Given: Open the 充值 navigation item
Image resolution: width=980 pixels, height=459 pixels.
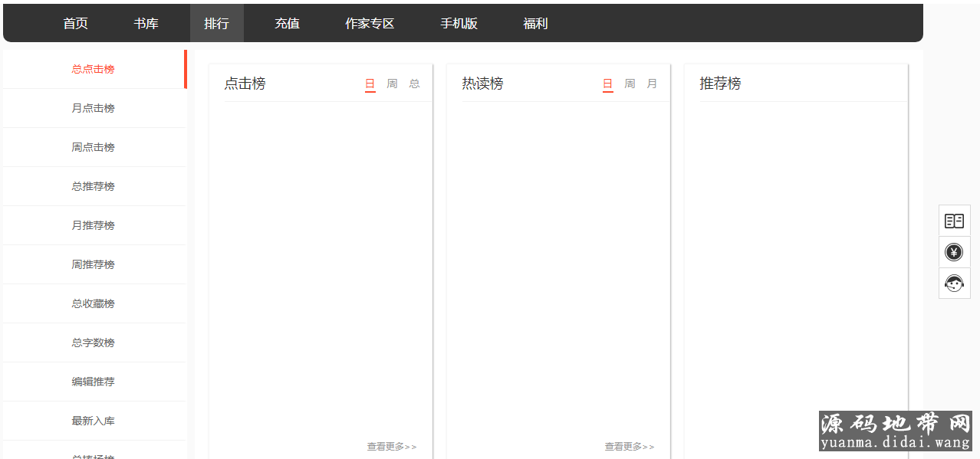Looking at the screenshot, I should point(288,24).
